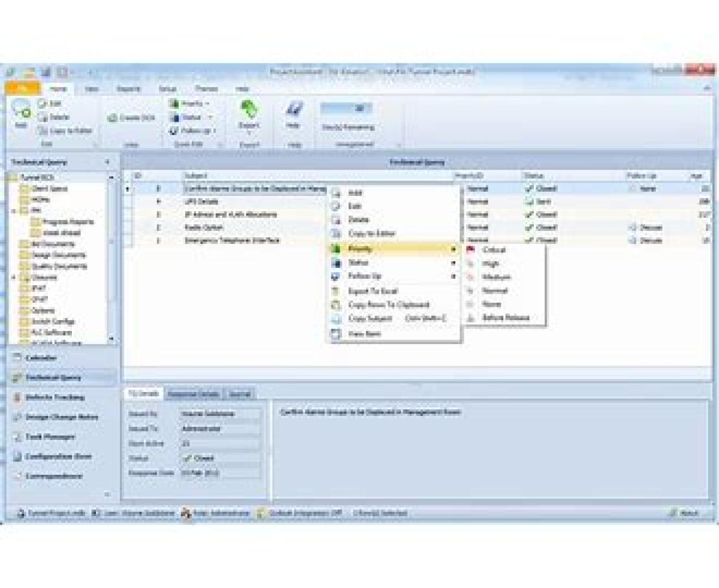Image resolution: width=719 pixels, height=588 pixels.
Task: Open the Status submenu in context menu
Action: (x=359, y=263)
